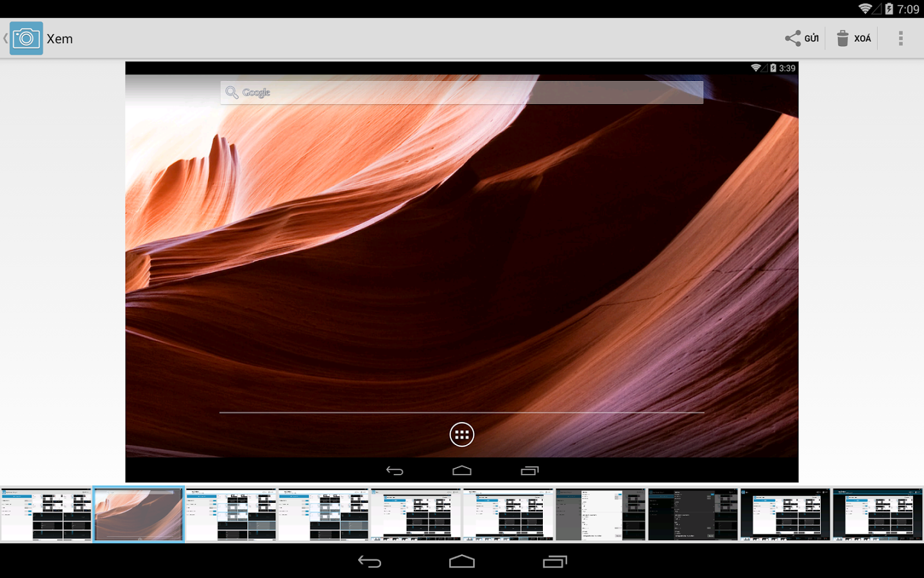Tap the Wi-Fi icon in the status bar

[x=865, y=9]
